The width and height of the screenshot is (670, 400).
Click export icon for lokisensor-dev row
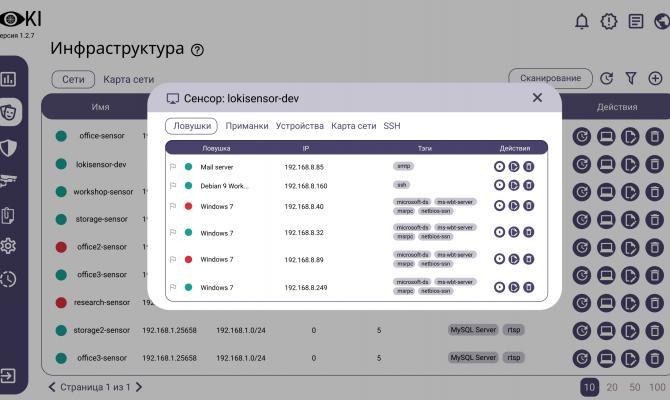pyautogui.click(x=630, y=164)
